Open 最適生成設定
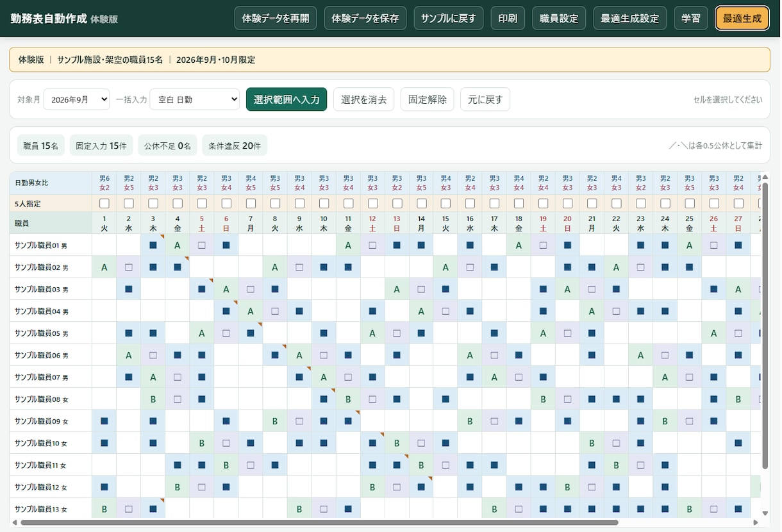The height and width of the screenshot is (532, 782). click(x=630, y=19)
